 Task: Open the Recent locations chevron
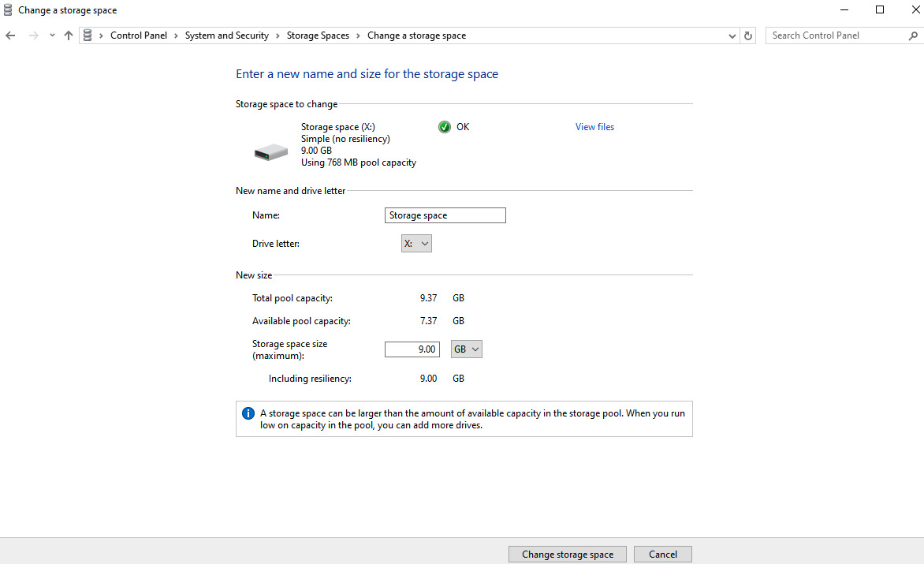tap(52, 35)
